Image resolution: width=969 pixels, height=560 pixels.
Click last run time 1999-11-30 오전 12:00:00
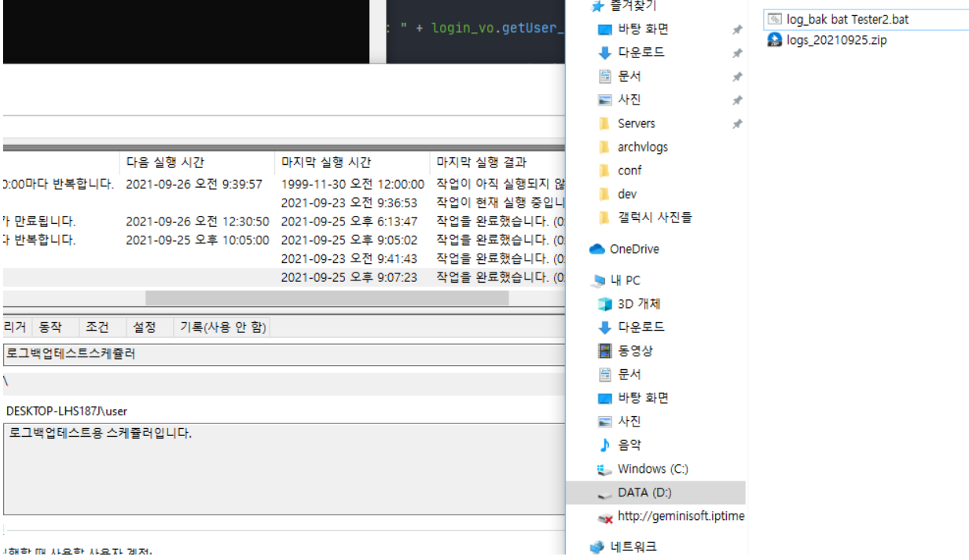click(x=353, y=185)
